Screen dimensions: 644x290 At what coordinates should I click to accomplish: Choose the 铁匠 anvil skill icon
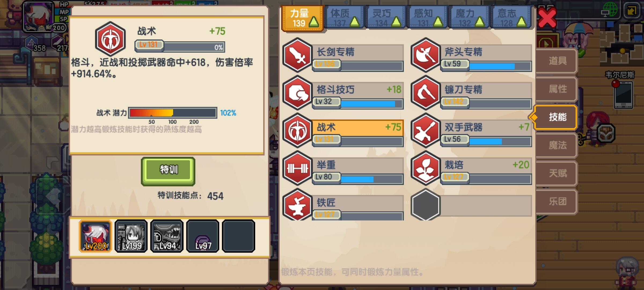(x=297, y=205)
